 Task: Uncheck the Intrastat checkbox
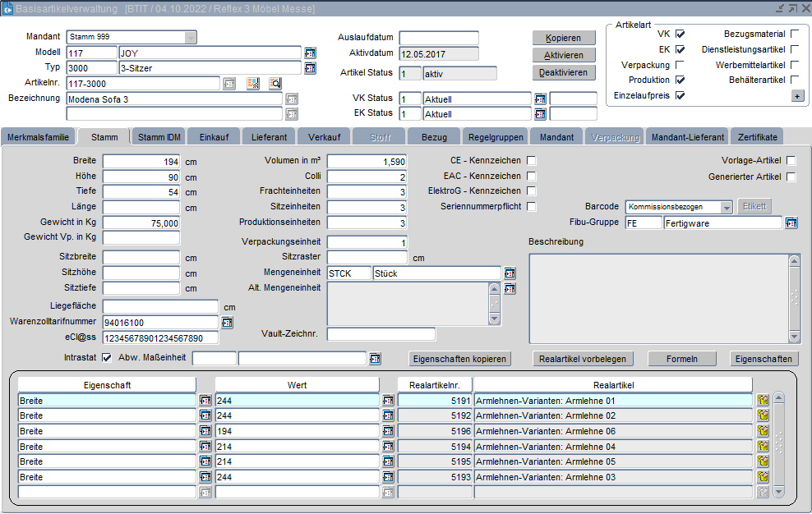tap(106, 358)
